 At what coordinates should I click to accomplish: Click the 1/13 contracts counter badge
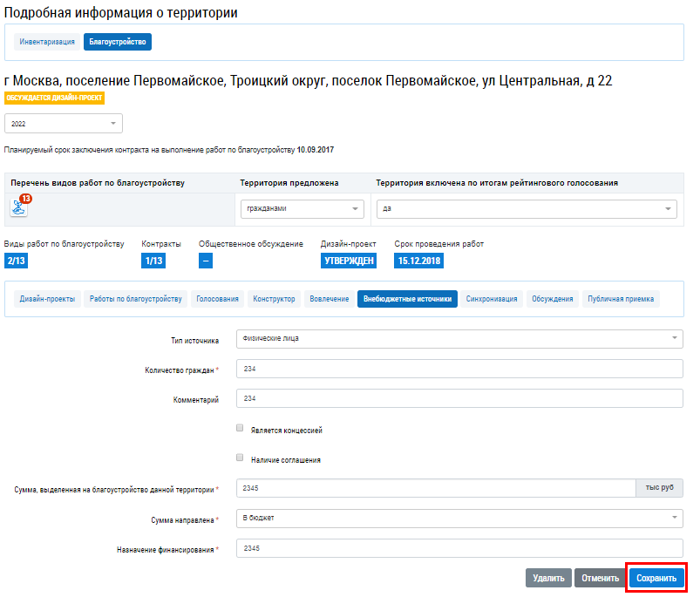click(153, 261)
